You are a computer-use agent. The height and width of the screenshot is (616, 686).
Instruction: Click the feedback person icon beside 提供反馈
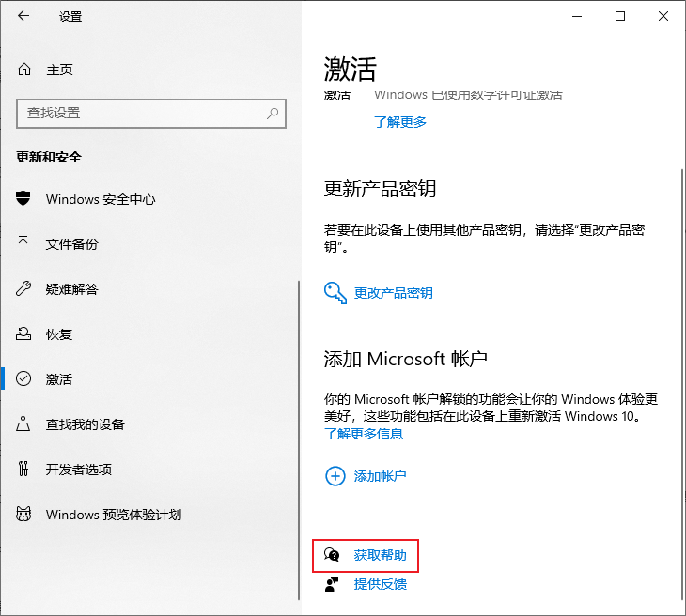[332, 584]
